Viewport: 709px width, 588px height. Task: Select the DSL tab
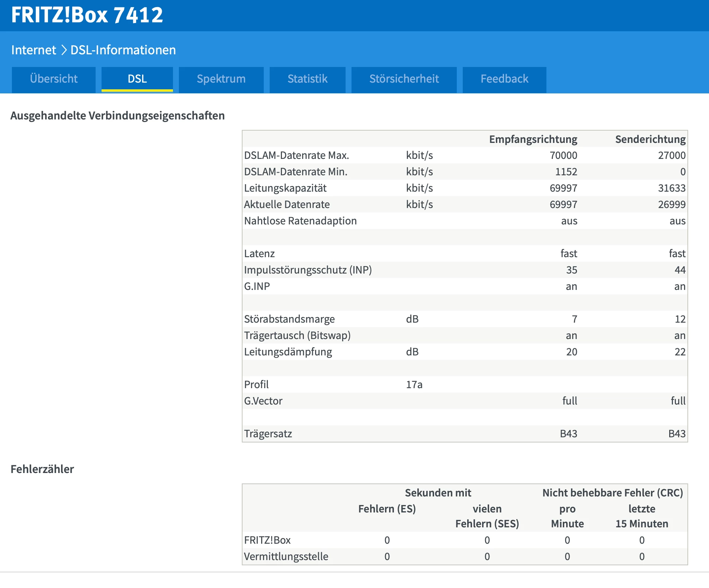tap(137, 79)
